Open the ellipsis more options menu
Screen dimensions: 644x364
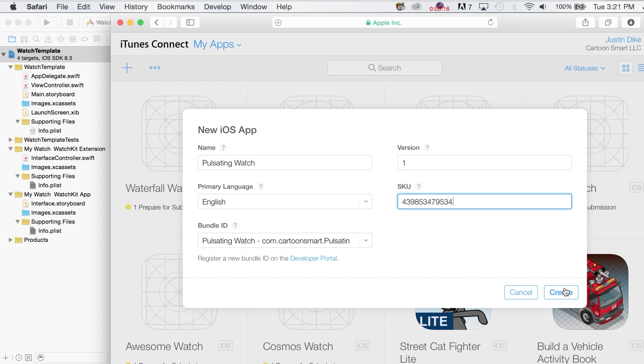coord(155,68)
